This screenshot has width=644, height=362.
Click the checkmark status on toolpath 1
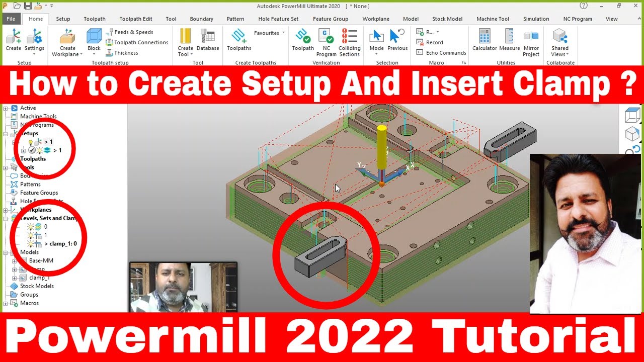(32, 150)
